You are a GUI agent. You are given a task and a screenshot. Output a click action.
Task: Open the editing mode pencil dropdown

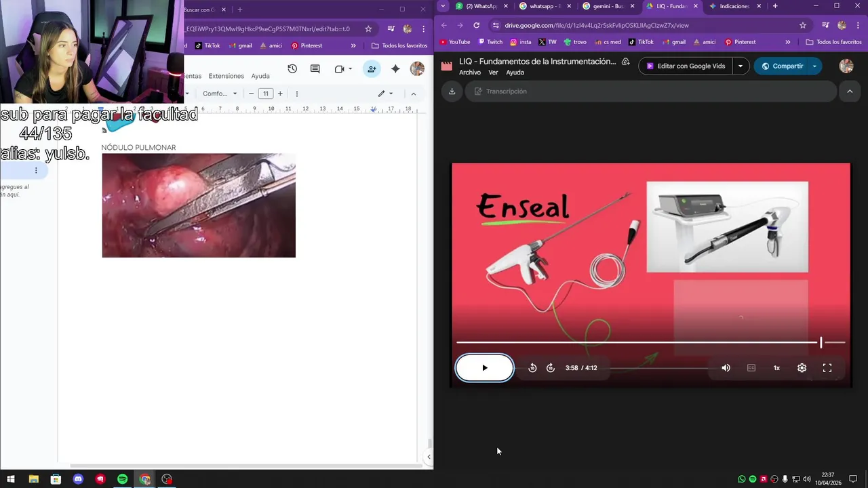385,94
